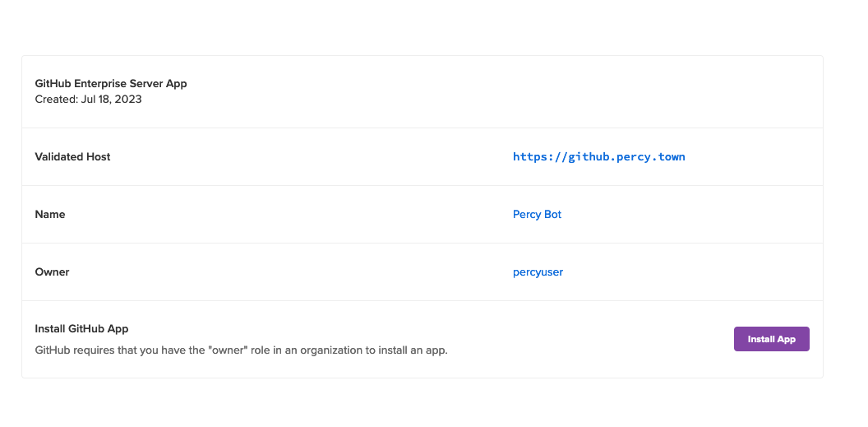Image resolution: width=868 pixels, height=427 pixels.
Task: Click the Created: Jul 18, 2023 text
Action: pos(88,100)
